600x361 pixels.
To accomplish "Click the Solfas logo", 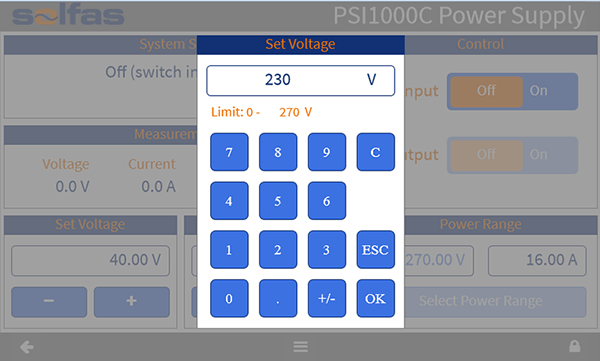I will (x=68, y=15).
